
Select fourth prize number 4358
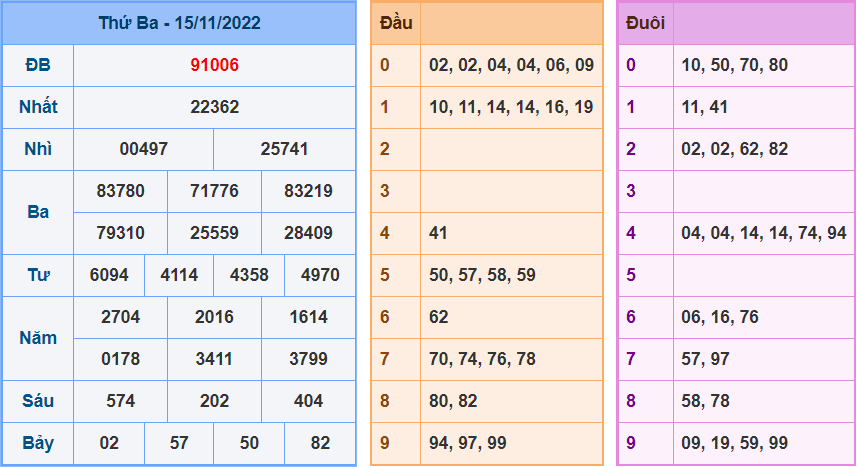point(249,275)
